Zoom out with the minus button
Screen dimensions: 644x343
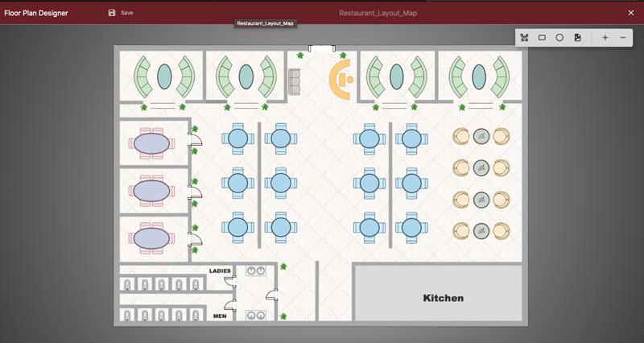pos(623,38)
